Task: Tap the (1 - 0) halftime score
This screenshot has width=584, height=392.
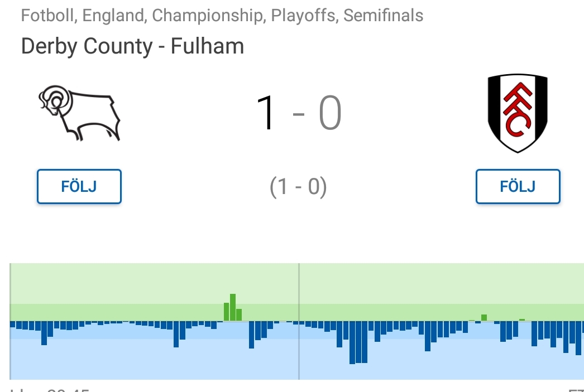Action: [298, 186]
